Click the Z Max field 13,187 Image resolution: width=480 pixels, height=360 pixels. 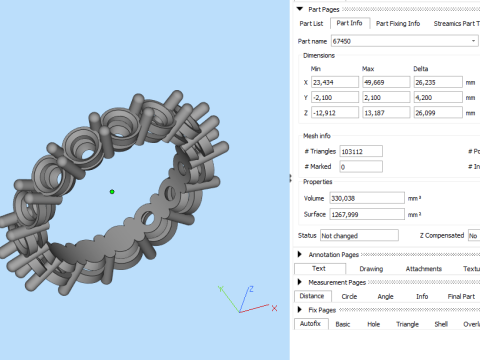(386, 113)
